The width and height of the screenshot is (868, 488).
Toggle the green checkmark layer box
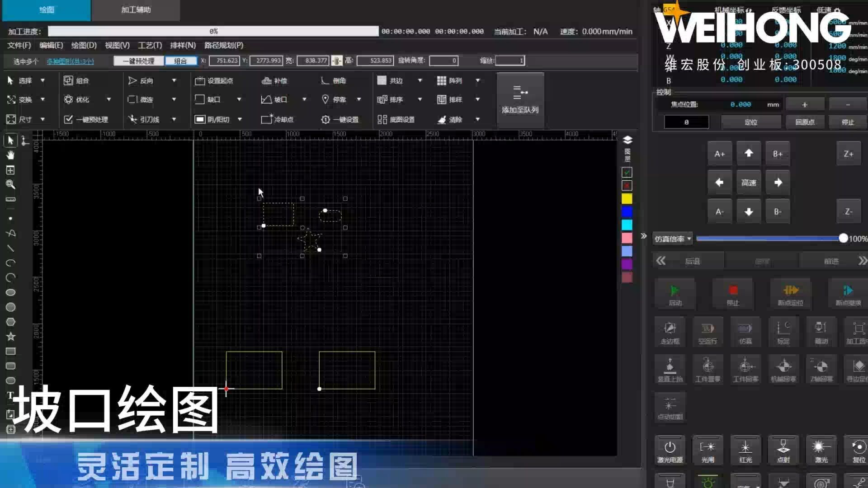point(627,173)
